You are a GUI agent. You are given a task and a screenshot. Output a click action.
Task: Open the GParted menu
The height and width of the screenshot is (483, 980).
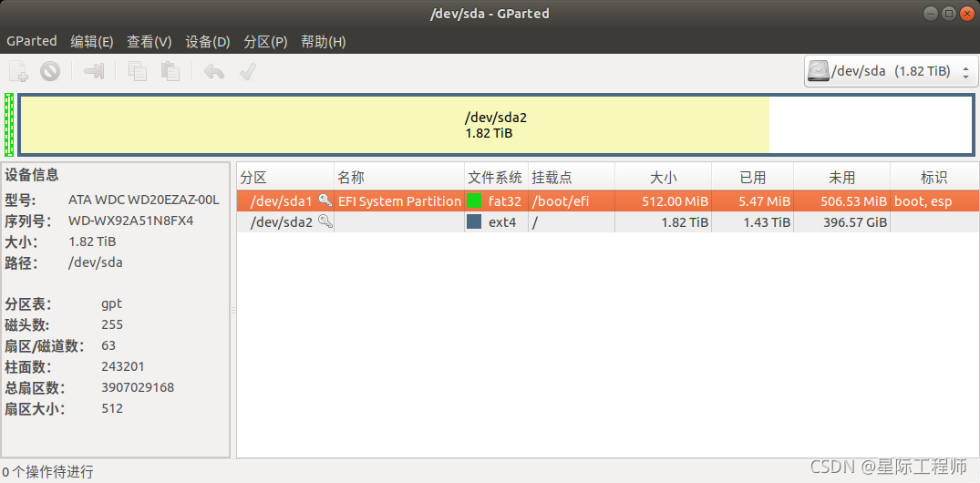[31, 41]
